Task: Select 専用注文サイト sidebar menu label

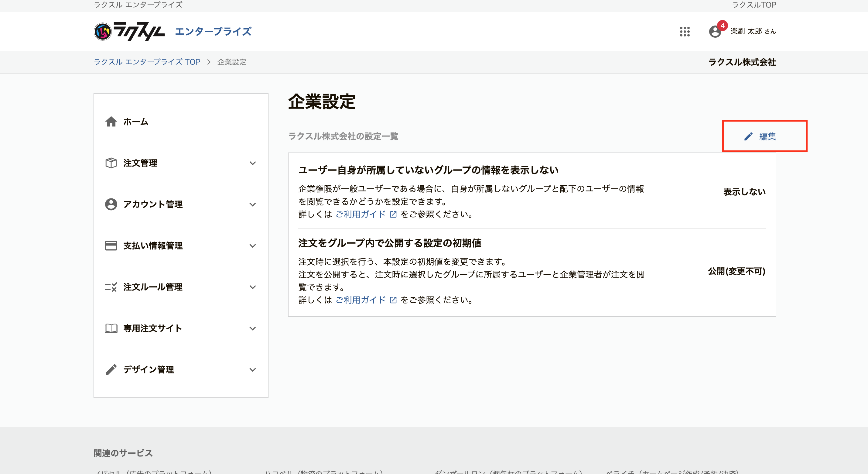Action: click(x=153, y=328)
